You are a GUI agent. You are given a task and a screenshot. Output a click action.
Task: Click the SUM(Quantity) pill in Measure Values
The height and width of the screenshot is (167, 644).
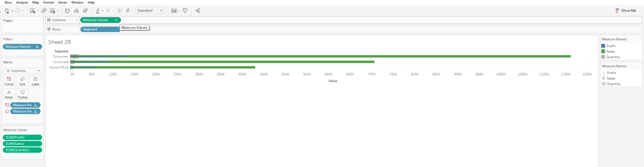[x=22, y=150]
